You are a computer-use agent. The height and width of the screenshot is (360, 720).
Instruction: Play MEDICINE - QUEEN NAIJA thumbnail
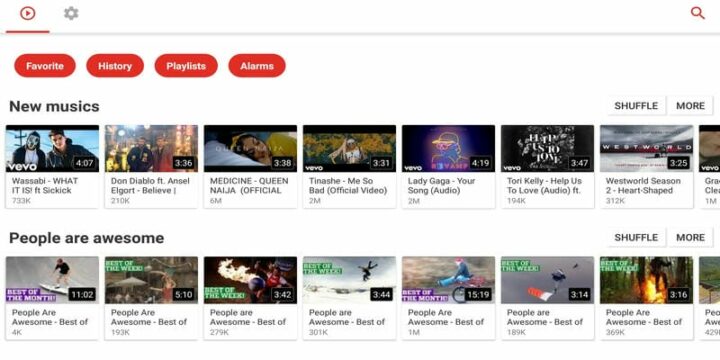[250, 148]
